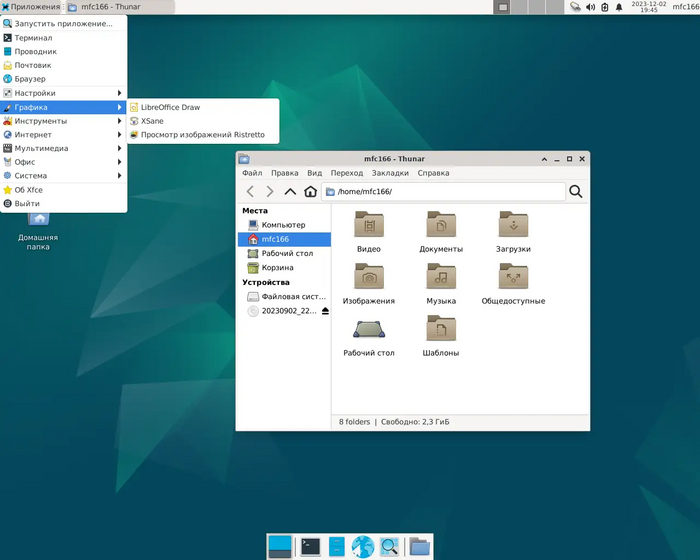Open the folder icon in the dock

click(x=419, y=547)
